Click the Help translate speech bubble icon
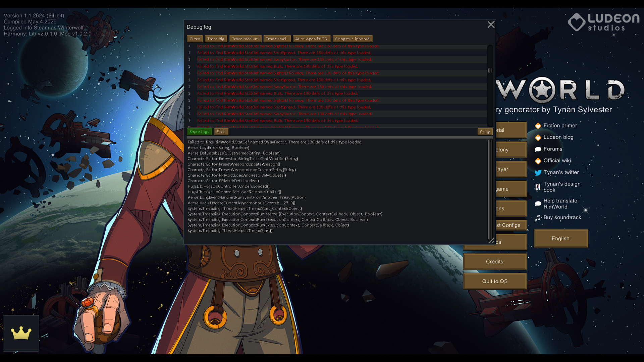 538,204
